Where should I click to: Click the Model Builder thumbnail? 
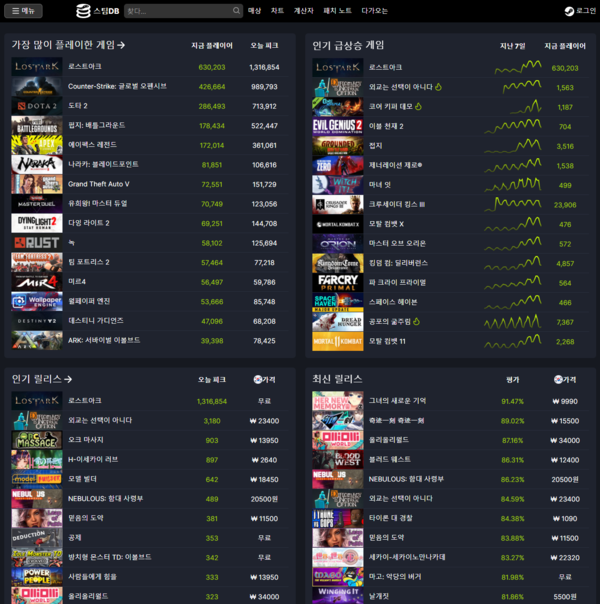(37, 479)
